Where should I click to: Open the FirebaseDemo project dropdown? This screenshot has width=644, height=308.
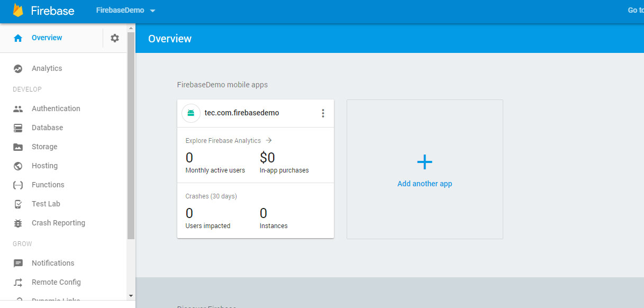coord(126,11)
